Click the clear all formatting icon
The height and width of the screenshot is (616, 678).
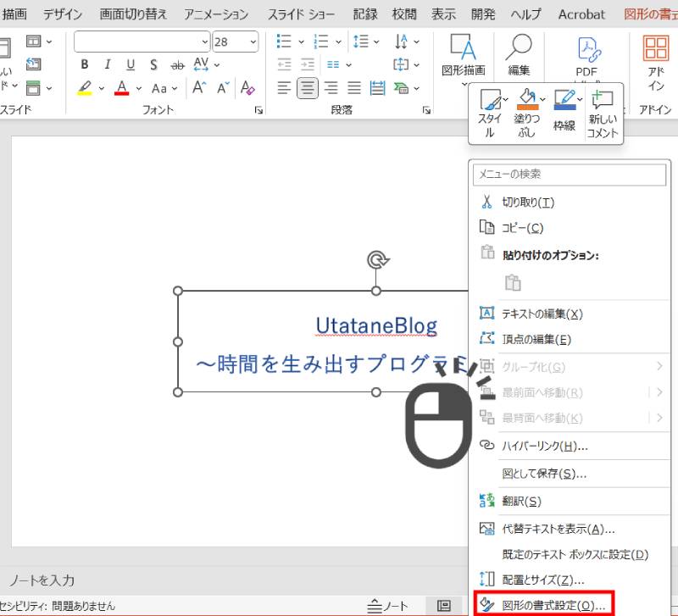(x=247, y=87)
